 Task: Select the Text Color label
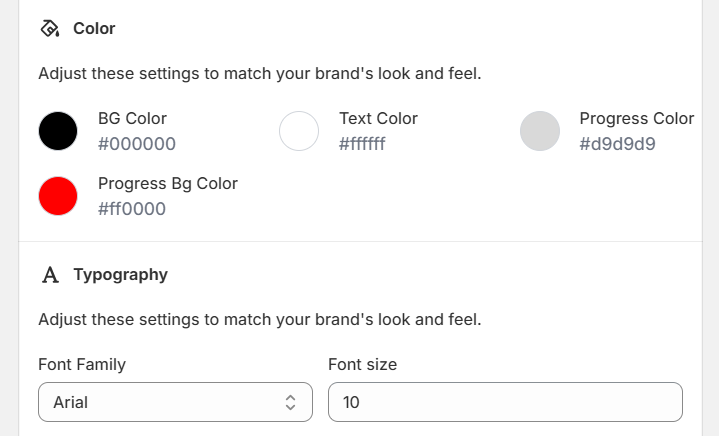tap(378, 118)
